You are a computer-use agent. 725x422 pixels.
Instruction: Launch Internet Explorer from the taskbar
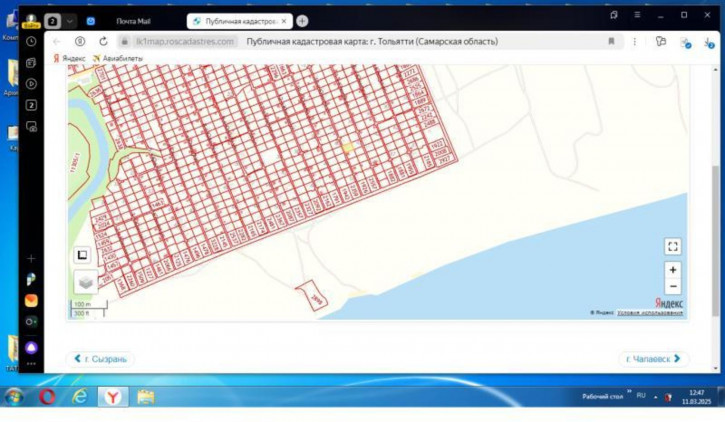80,397
